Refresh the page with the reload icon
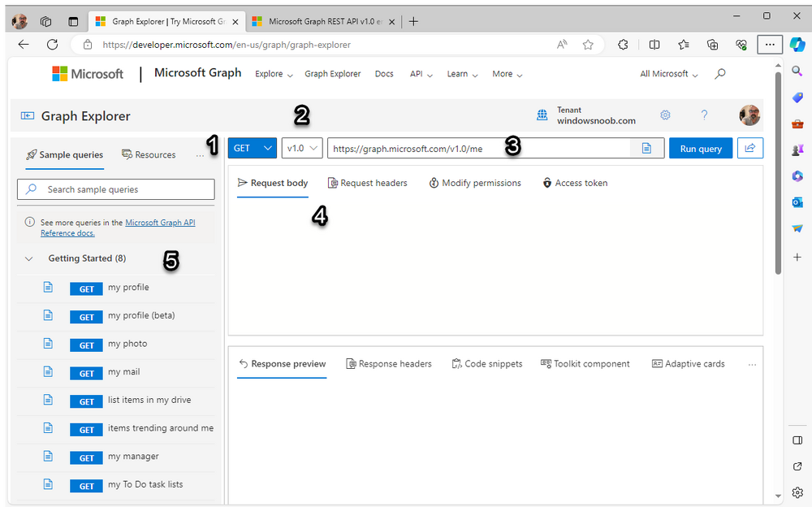The width and height of the screenshot is (812, 507). [x=52, y=45]
